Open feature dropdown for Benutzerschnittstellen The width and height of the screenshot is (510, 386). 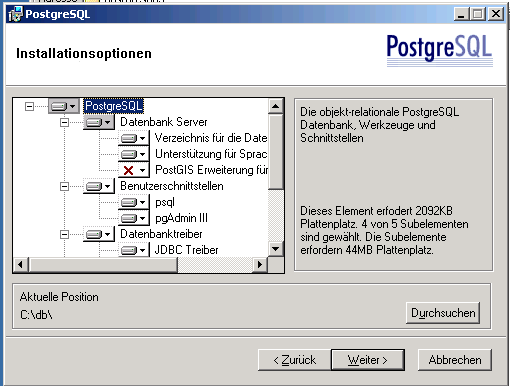(x=99, y=186)
